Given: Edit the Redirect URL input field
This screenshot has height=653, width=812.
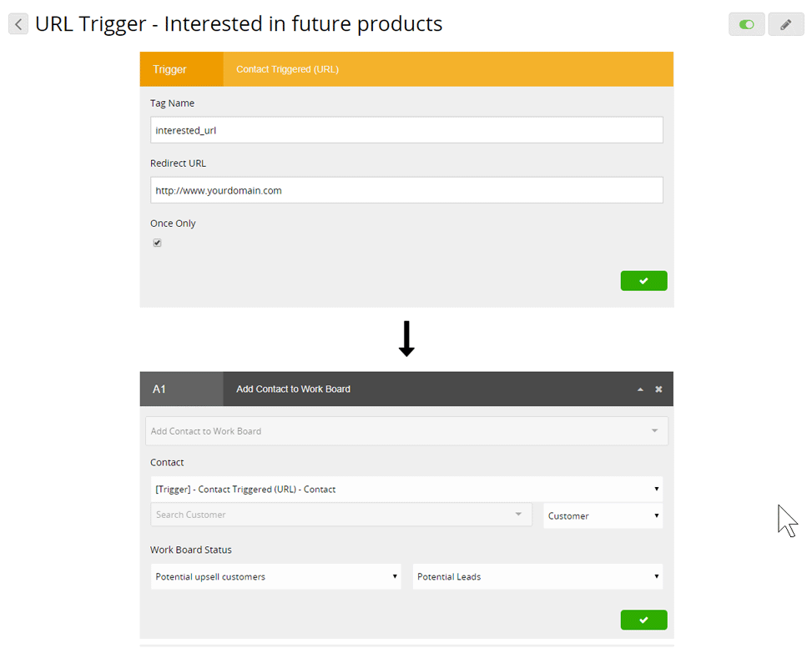Looking at the screenshot, I should tap(406, 190).
